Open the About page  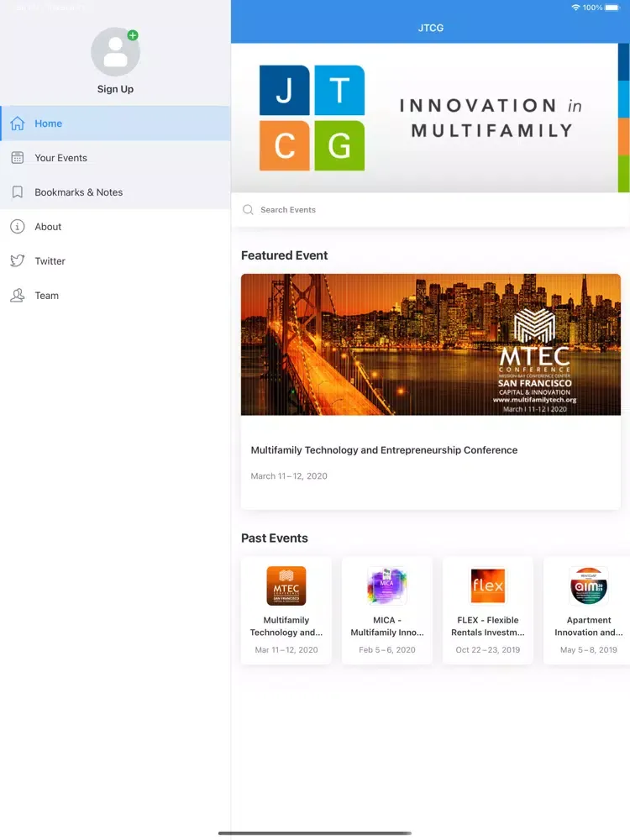point(115,227)
